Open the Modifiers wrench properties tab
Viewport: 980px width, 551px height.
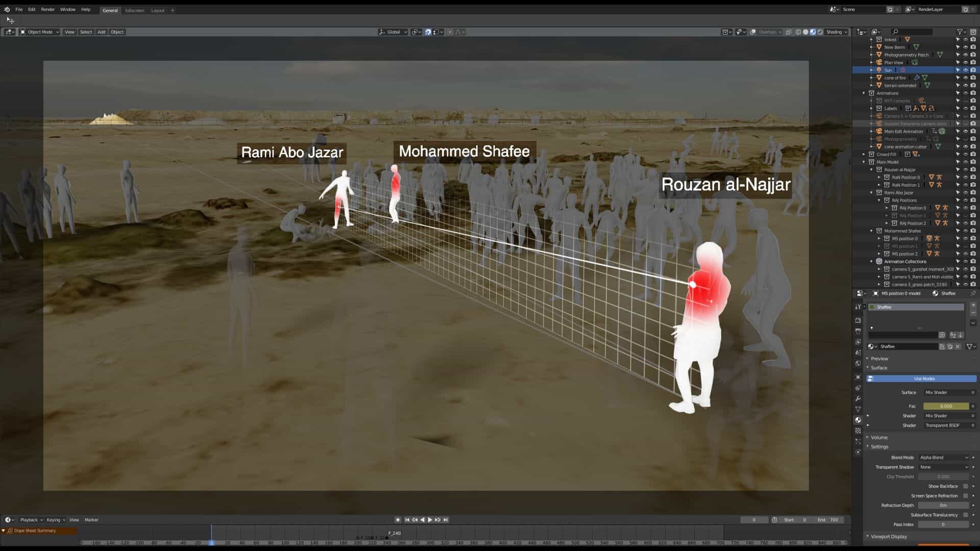(x=858, y=398)
